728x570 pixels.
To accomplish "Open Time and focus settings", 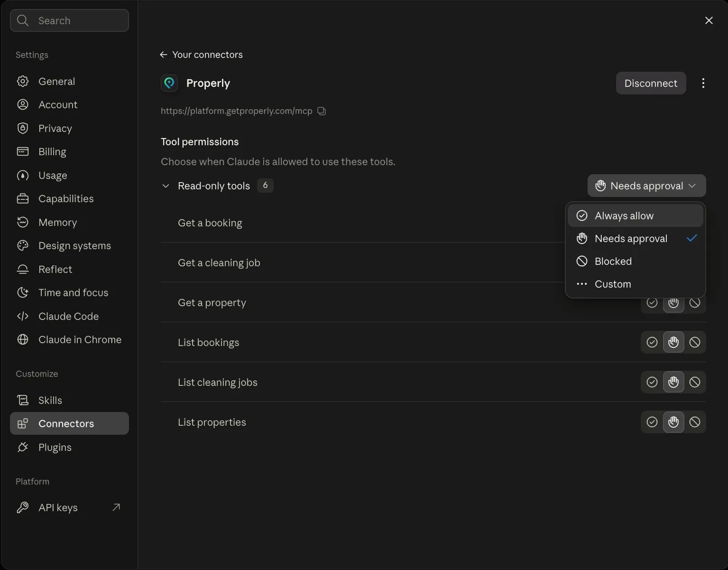I will 69,293.
